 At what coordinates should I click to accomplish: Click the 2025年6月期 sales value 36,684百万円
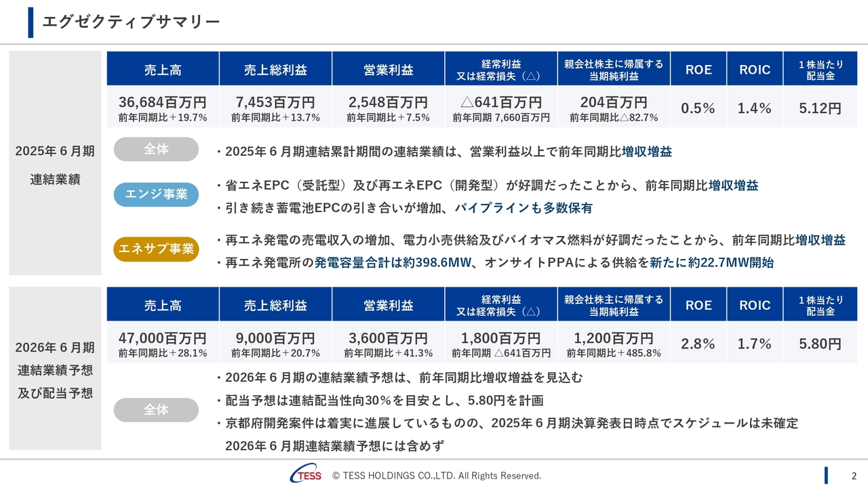point(163,102)
